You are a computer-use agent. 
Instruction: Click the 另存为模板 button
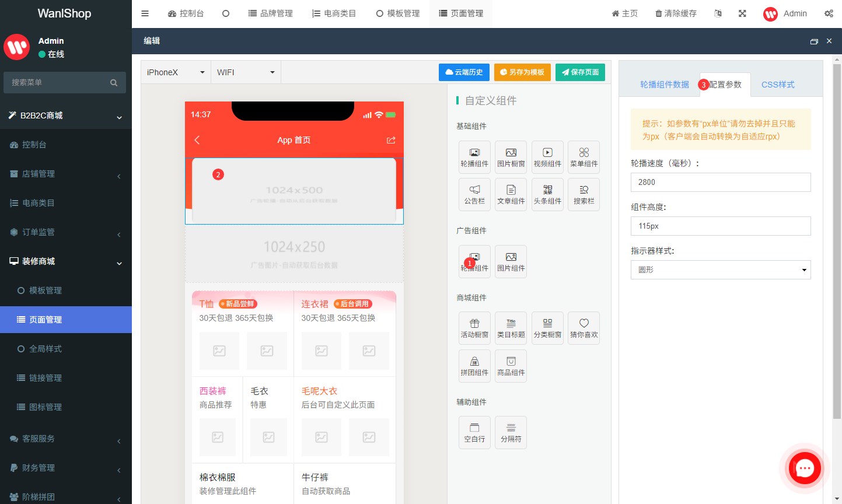click(x=522, y=72)
